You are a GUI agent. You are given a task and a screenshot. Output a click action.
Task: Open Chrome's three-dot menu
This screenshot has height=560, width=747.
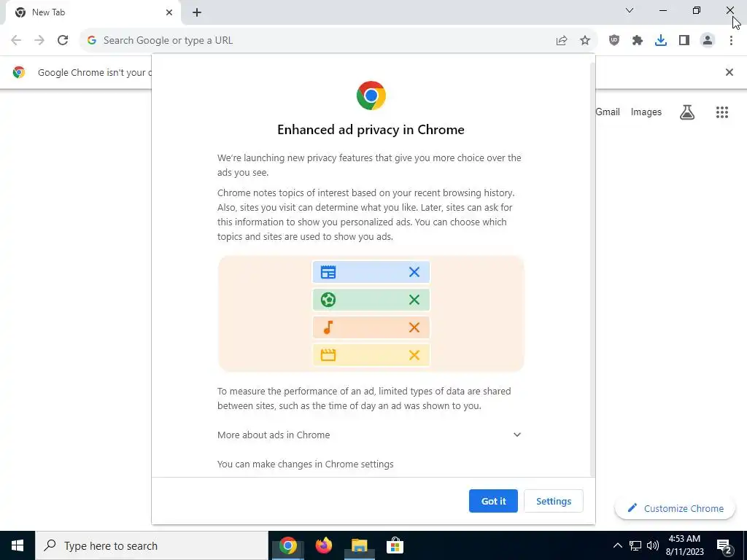731,41
